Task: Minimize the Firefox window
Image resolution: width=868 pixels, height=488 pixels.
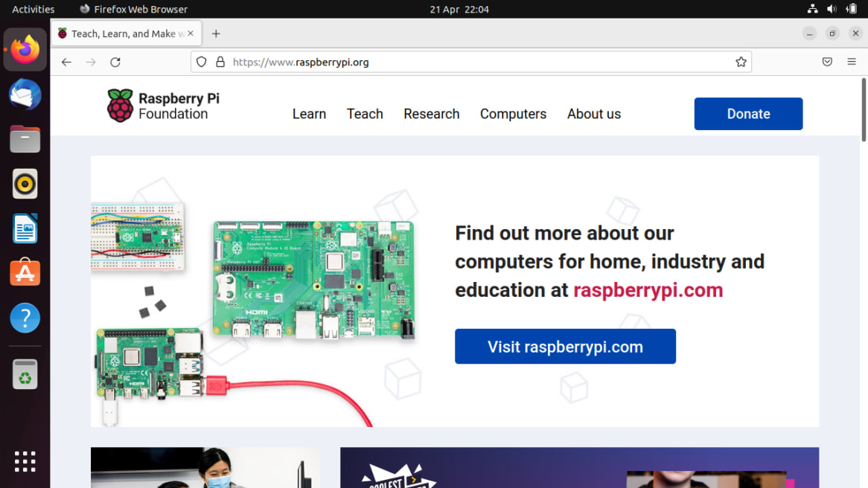Action: point(809,33)
